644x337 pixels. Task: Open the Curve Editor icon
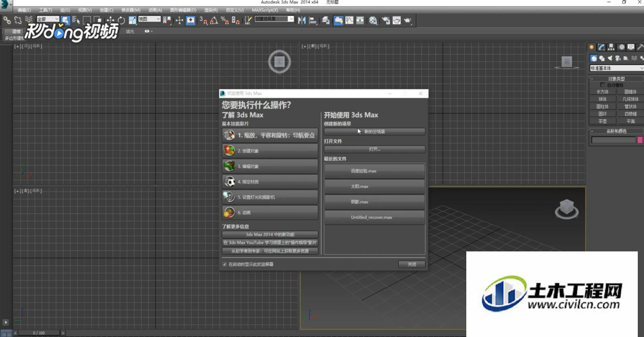point(349,20)
